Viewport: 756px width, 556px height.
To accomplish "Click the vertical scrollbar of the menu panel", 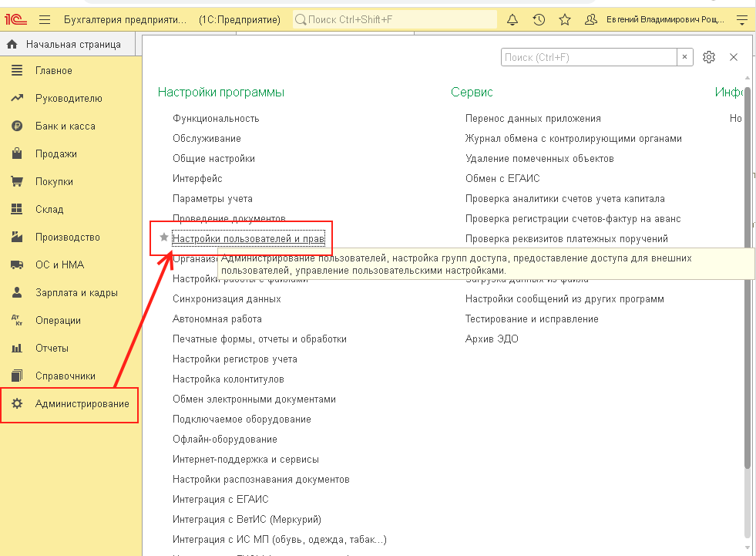I will (x=748, y=270).
